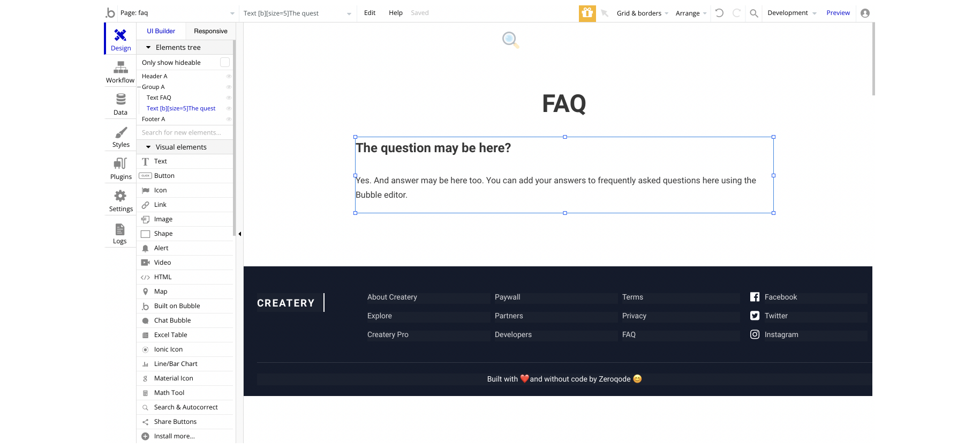Open the Edit menu
The width and height of the screenshot is (980, 448).
pyautogui.click(x=370, y=13)
